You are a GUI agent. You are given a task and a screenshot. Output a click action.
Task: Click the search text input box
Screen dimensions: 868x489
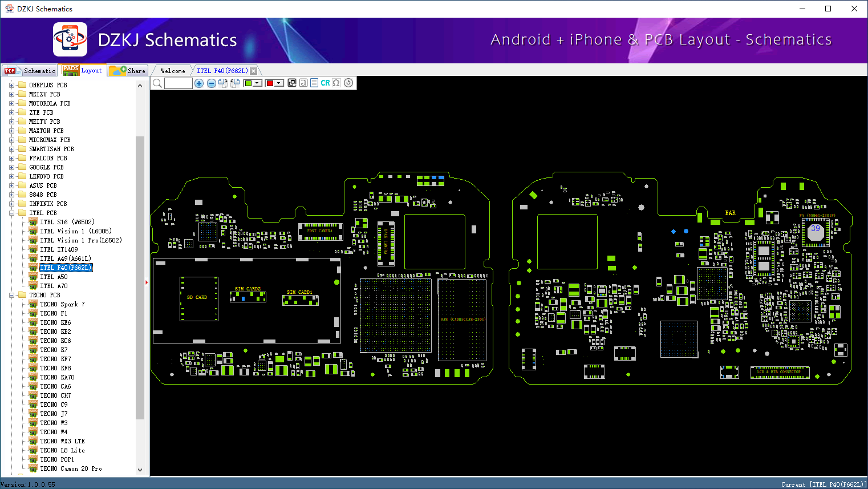pyautogui.click(x=178, y=83)
